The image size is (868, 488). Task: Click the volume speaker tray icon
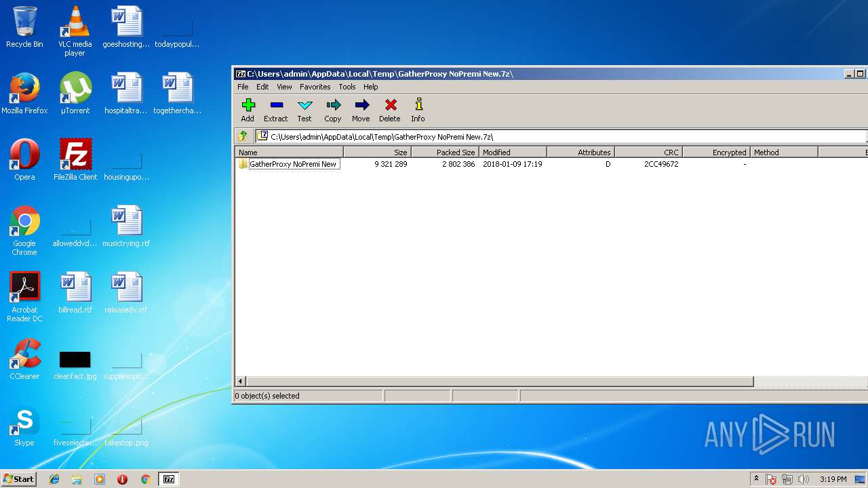[804, 479]
